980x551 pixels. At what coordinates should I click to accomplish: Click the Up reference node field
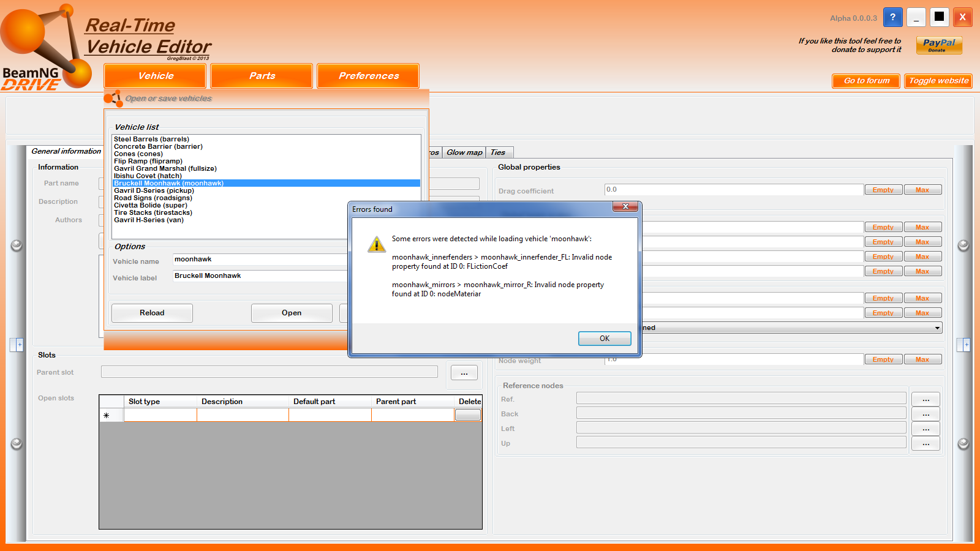tap(741, 442)
